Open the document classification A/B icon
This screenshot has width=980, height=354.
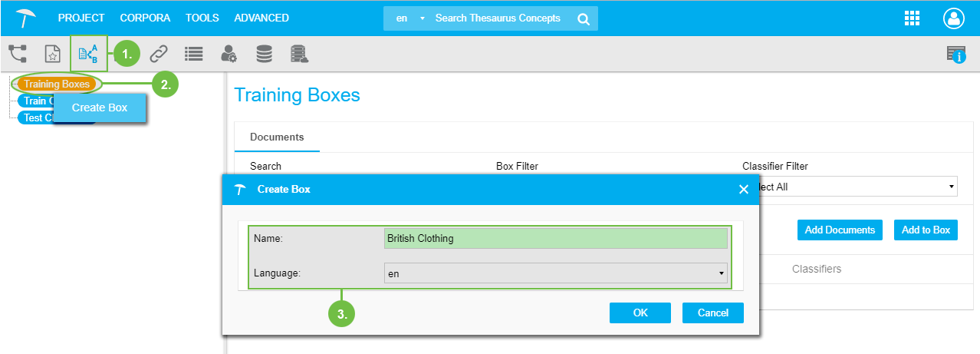coord(88,54)
